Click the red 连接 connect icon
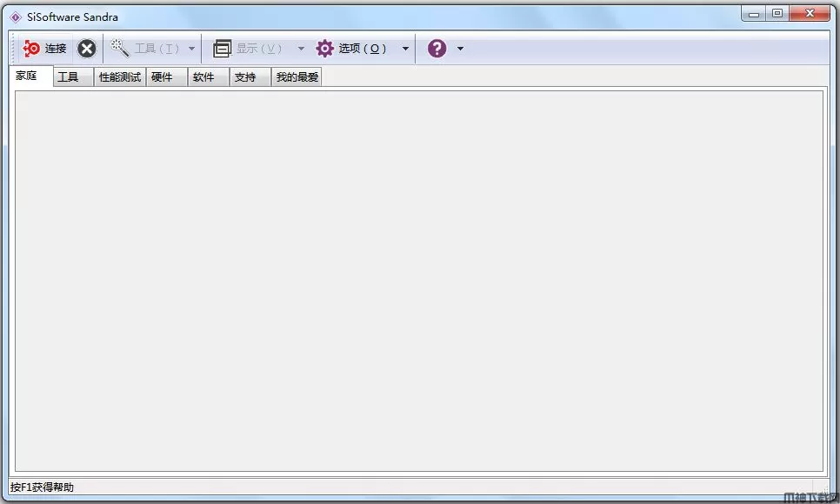Image resolution: width=840 pixels, height=504 pixels. click(x=31, y=48)
